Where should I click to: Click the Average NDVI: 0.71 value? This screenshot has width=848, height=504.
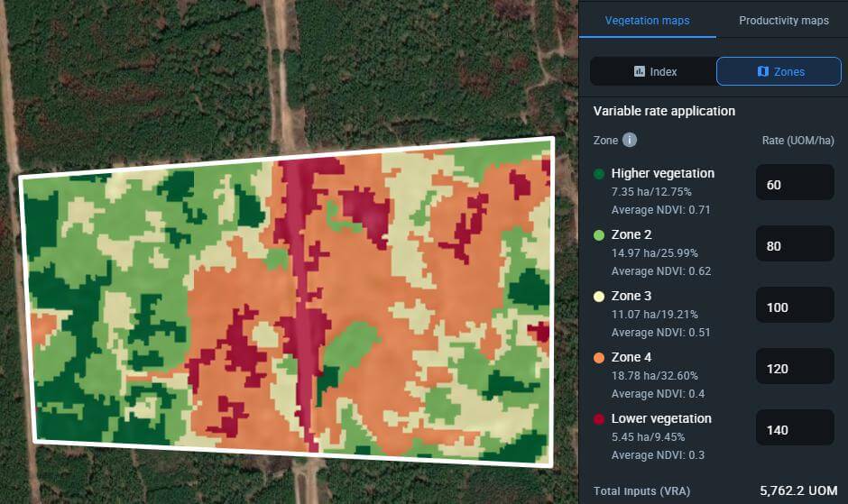(x=661, y=210)
